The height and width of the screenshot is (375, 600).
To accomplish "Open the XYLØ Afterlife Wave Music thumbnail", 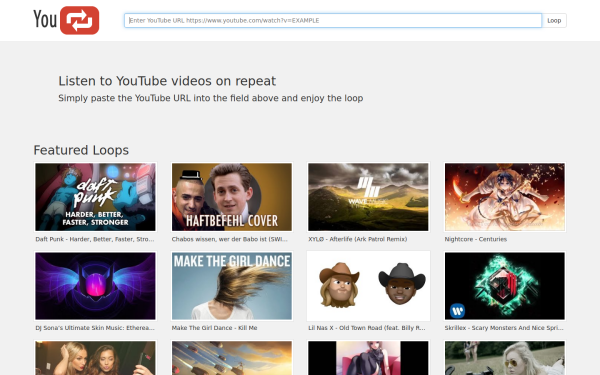I will (368, 197).
